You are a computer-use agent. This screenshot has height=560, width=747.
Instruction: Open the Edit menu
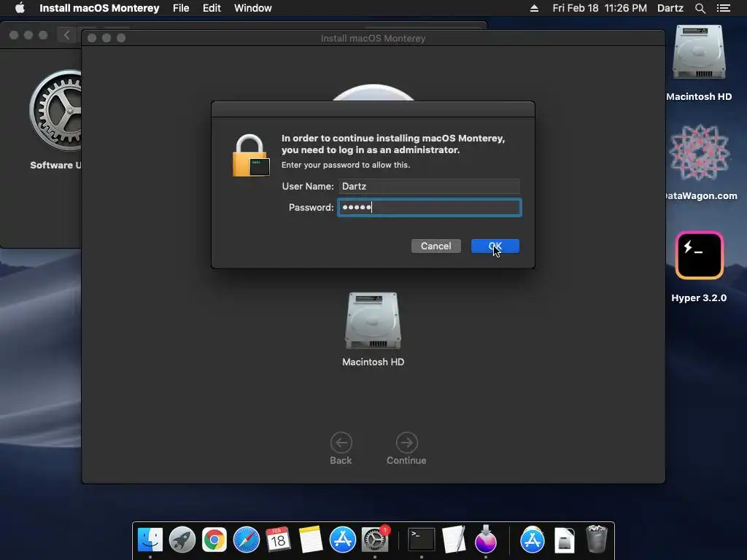point(212,8)
